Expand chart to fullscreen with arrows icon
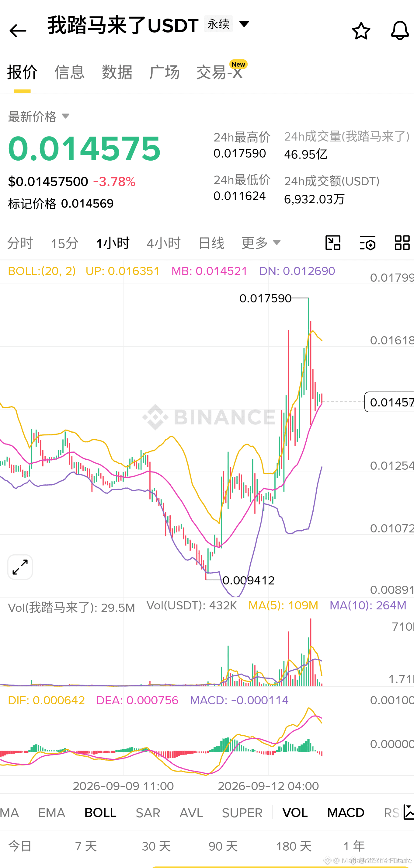 point(20,567)
